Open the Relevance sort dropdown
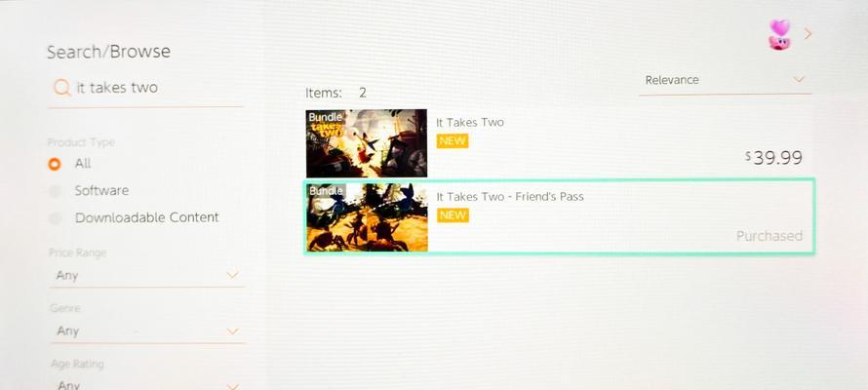The width and height of the screenshot is (868, 390). [725, 81]
